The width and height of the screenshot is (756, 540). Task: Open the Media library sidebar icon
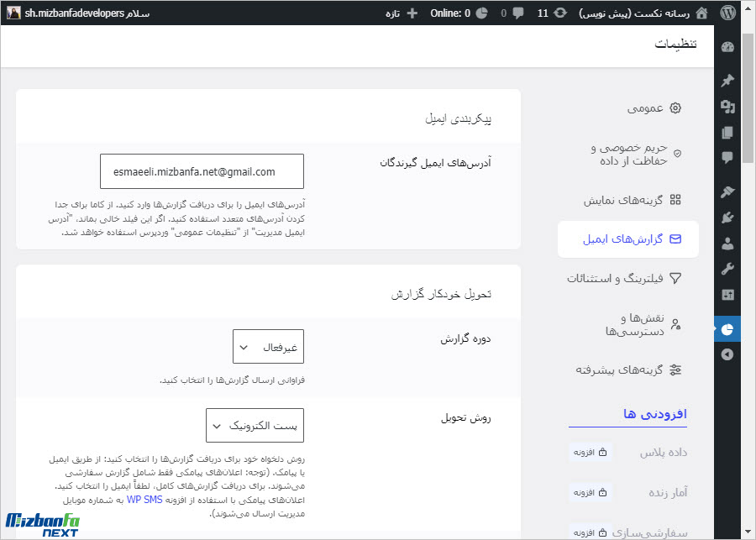727,107
